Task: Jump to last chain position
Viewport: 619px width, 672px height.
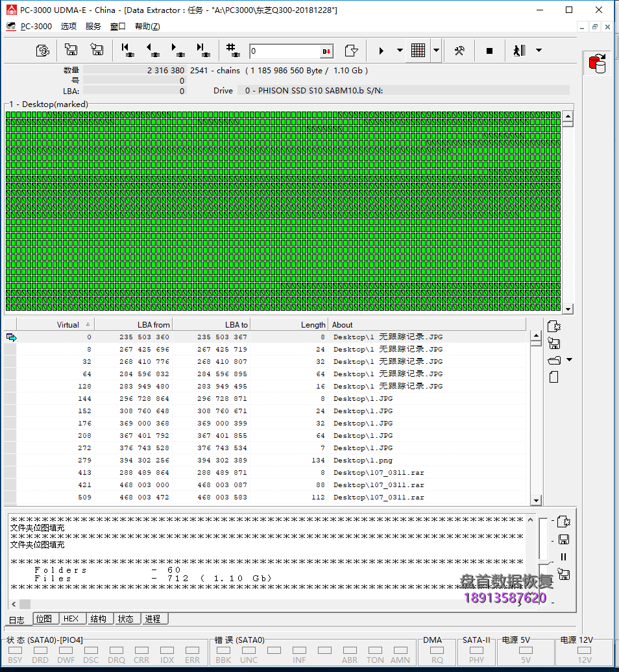Action: click(202, 50)
